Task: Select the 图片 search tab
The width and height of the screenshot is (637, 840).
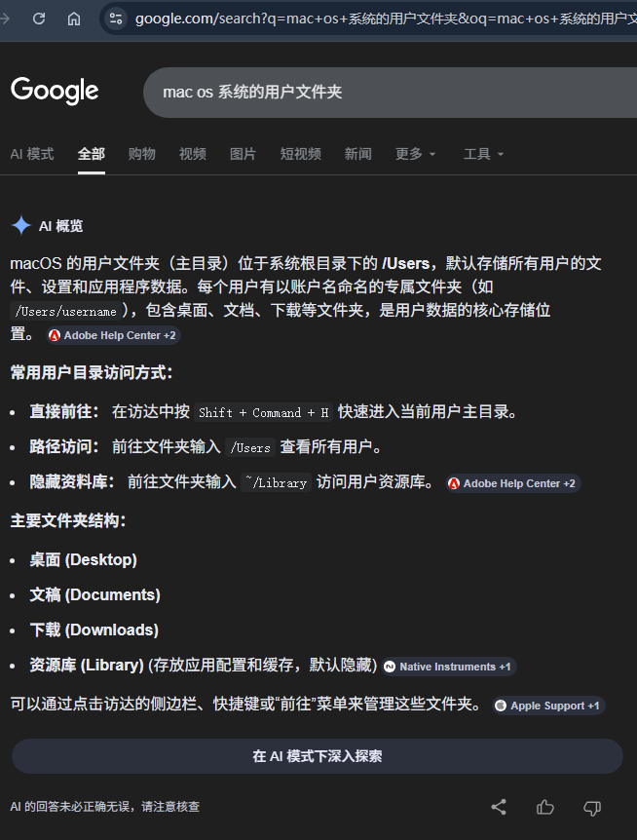Action: pyautogui.click(x=243, y=154)
